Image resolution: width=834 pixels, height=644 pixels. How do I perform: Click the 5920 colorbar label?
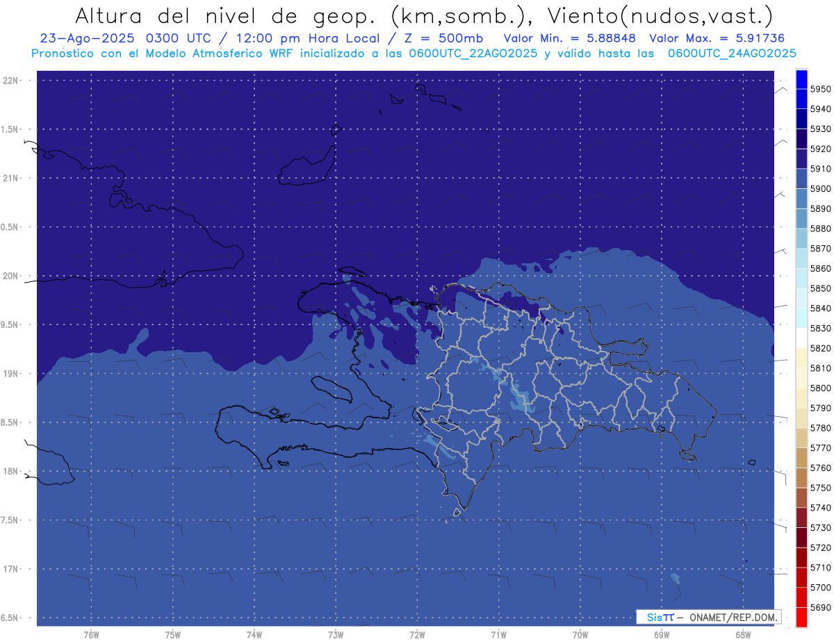820,149
